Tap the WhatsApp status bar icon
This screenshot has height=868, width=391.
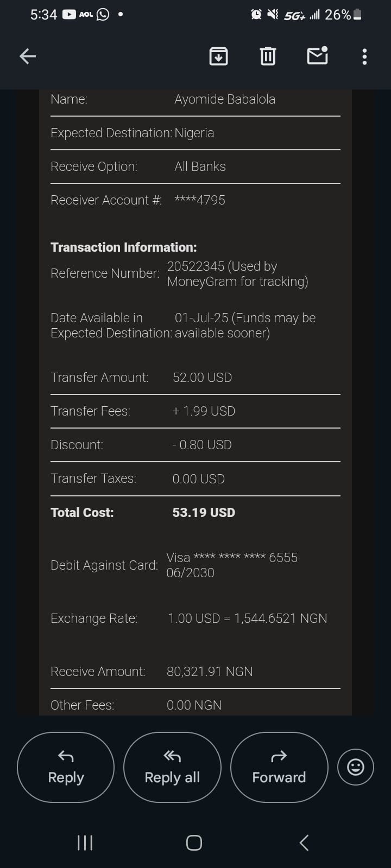[x=103, y=15]
